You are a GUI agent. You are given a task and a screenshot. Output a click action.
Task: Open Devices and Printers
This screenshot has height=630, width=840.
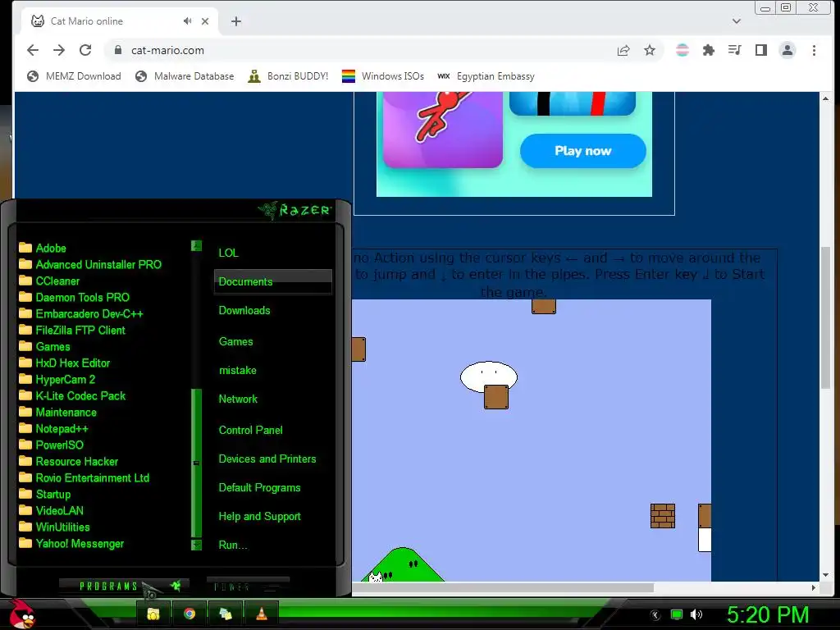pos(267,459)
